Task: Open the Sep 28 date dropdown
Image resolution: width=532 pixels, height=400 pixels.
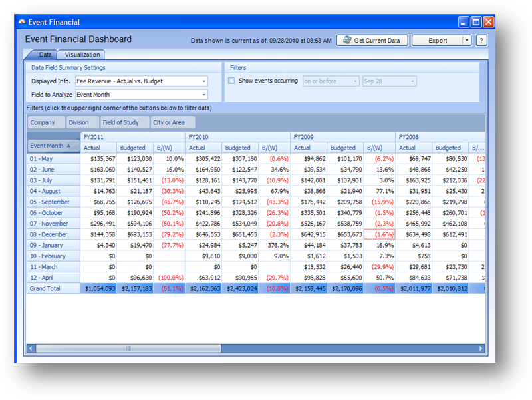Action: tap(389, 81)
